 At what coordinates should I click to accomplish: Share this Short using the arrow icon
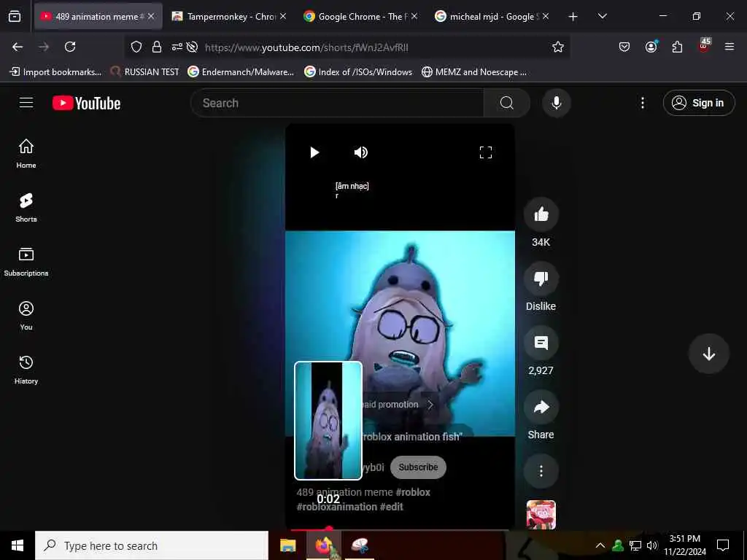[541, 407]
